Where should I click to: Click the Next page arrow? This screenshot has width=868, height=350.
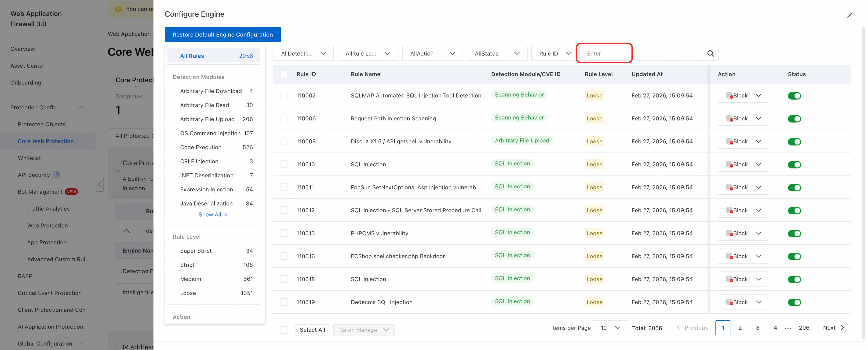pos(842,327)
